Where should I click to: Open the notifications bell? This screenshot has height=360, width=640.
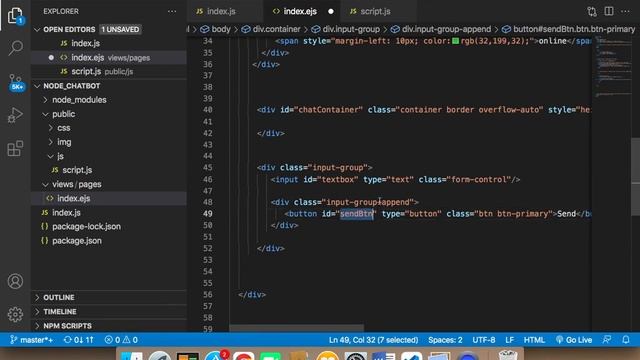(626, 340)
